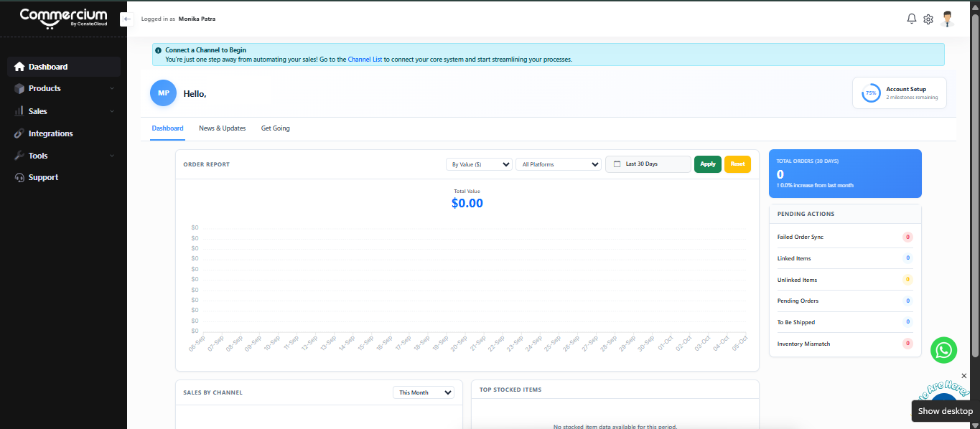
Task: Click the Linked Items row
Action: coord(845,258)
